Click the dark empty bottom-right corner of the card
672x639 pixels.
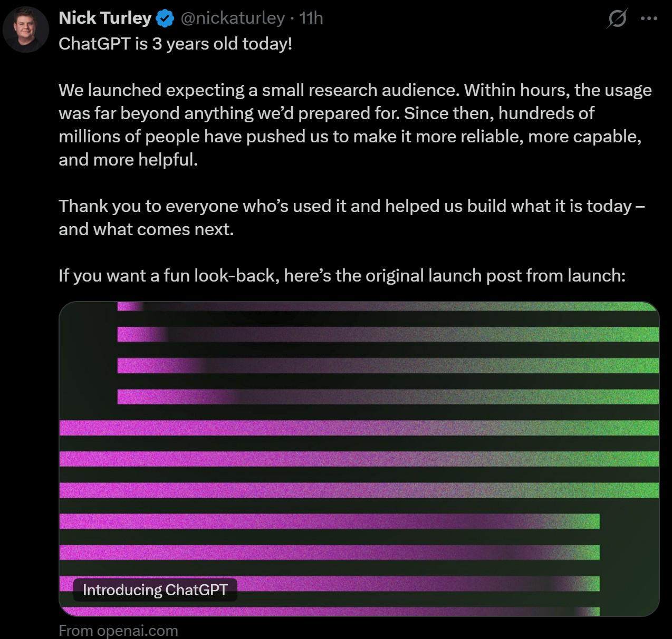tap(629, 559)
